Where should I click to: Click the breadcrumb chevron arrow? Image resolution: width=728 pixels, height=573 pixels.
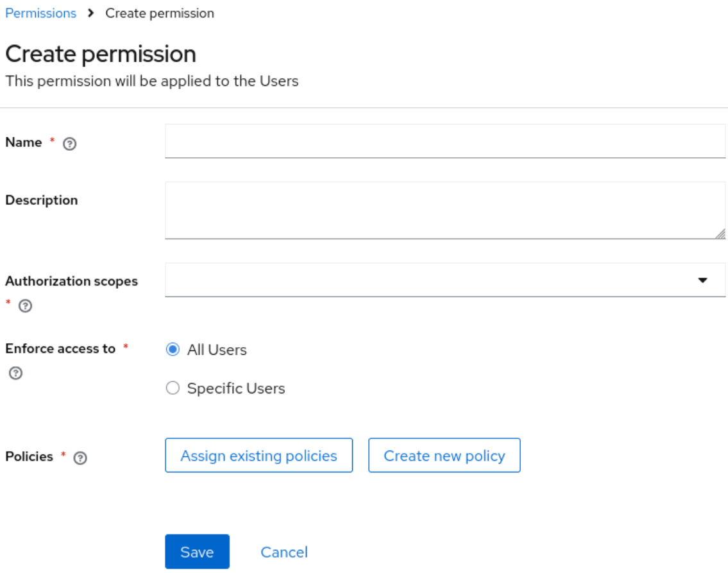(90, 13)
